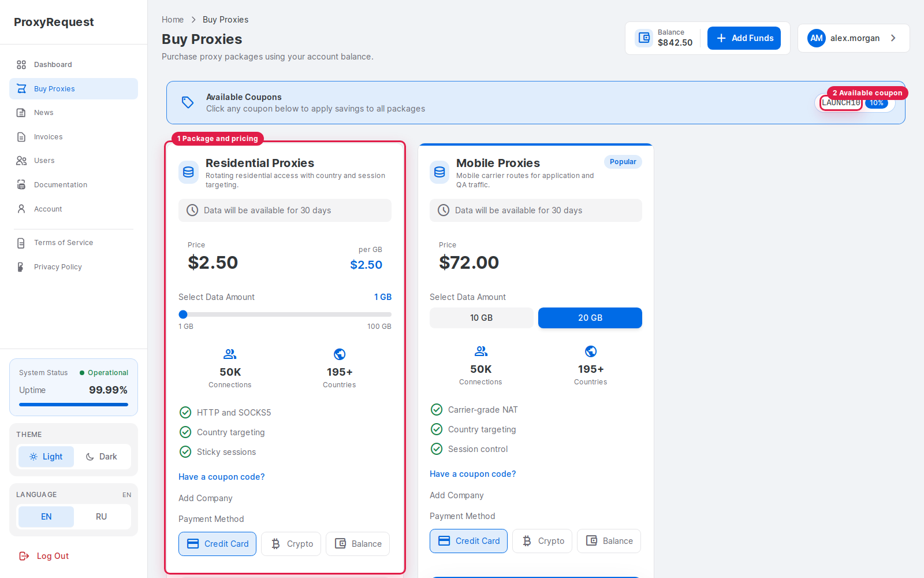Click Carrier-grade NAT check icon

click(437, 410)
